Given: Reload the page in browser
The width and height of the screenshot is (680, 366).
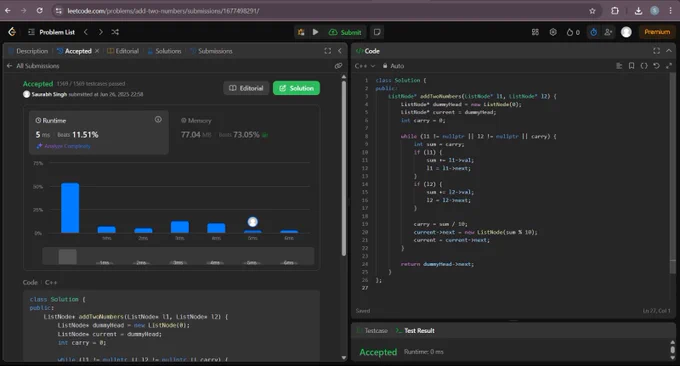Looking at the screenshot, I should [x=39, y=10].
